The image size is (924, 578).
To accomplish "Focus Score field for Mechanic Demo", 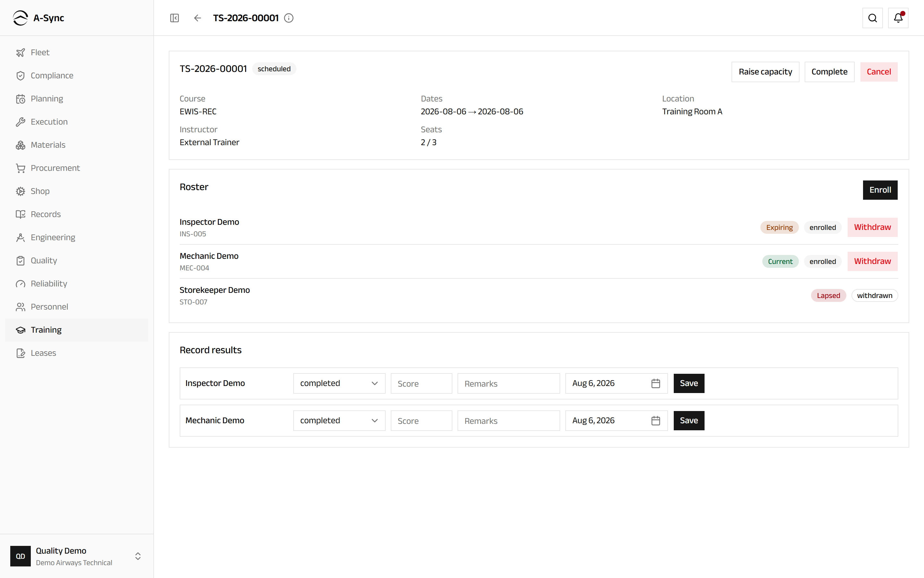I will coord(421,421).
